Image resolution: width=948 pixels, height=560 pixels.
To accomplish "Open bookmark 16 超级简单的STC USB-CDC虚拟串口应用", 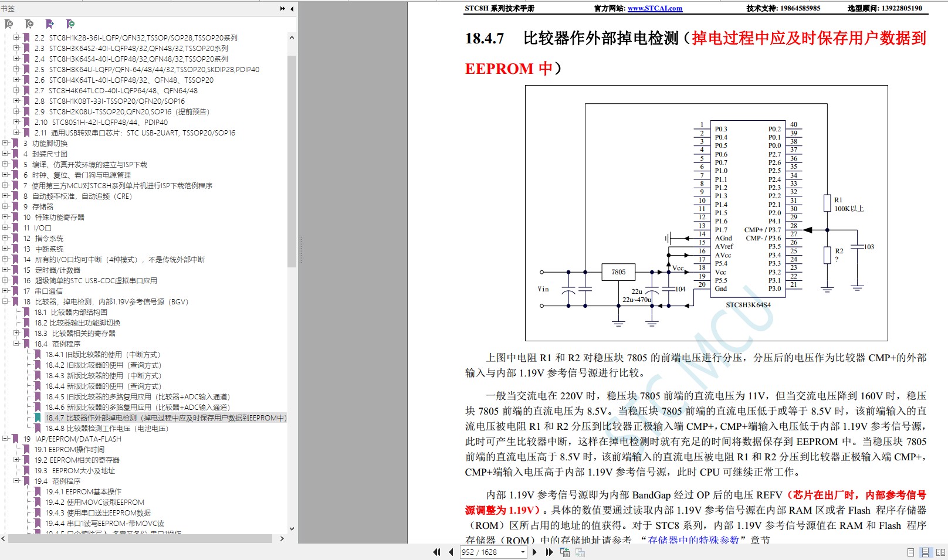I will point(90,281).
